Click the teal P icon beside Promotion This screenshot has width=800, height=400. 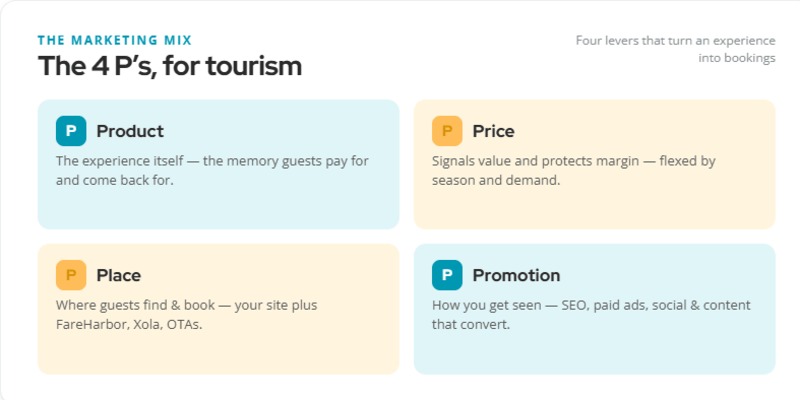click(447, 275)
